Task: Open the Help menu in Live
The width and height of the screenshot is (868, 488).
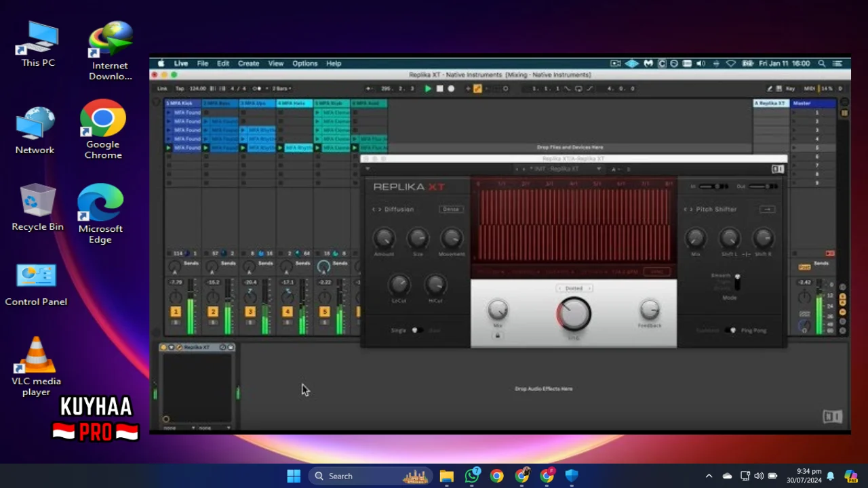Action: pyautogui.click(x=334, y=63)
